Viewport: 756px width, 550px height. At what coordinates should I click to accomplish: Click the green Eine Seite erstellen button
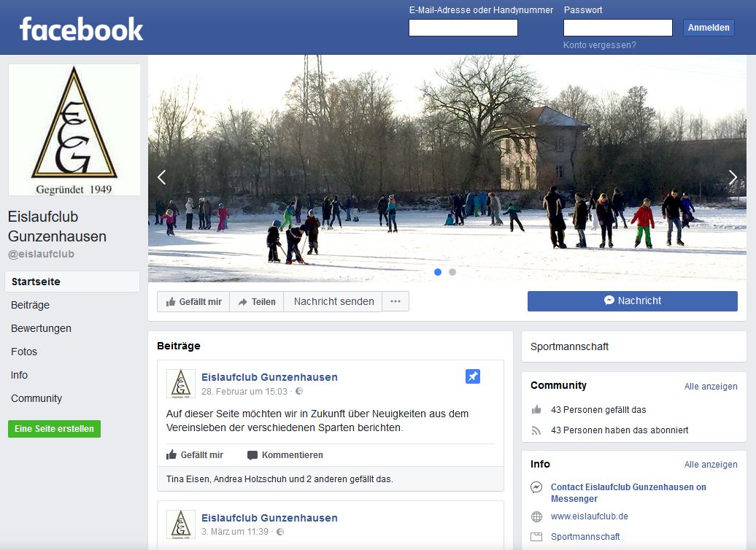tap(54, 428)
